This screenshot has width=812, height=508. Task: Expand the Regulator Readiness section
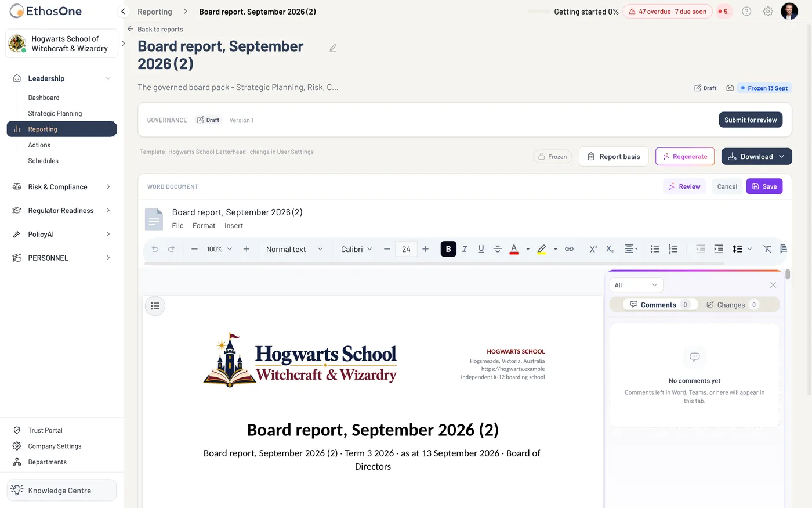tap(61, 211)
